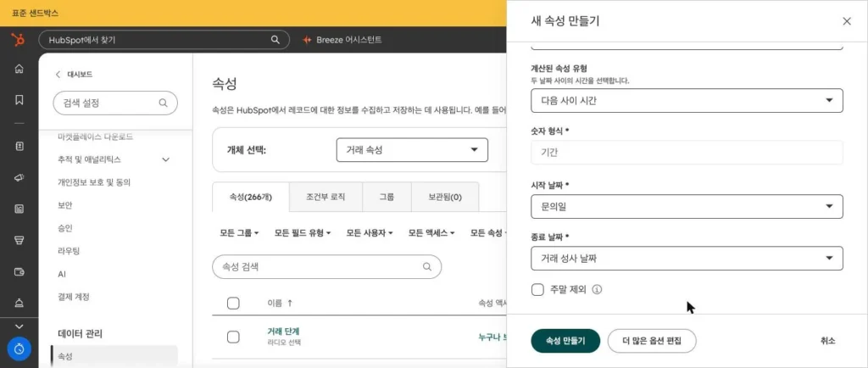Expand more sidebar items chevron
The width and height of the screenshot is (868, 368).
coord(19,326)
